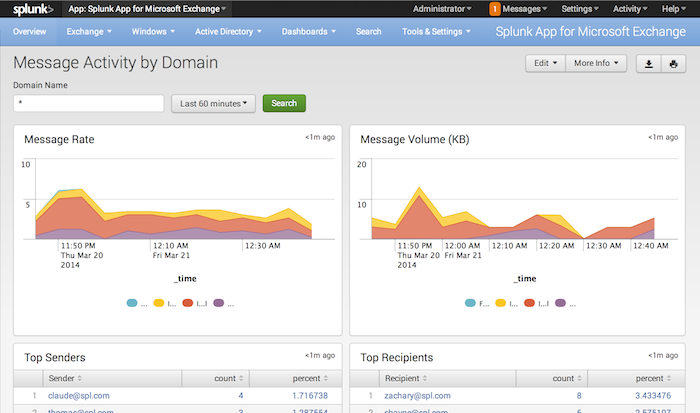Sort Top Recipients by Recipient column
The height and width of the screenshot is (413, 700).
pos(406,378)
